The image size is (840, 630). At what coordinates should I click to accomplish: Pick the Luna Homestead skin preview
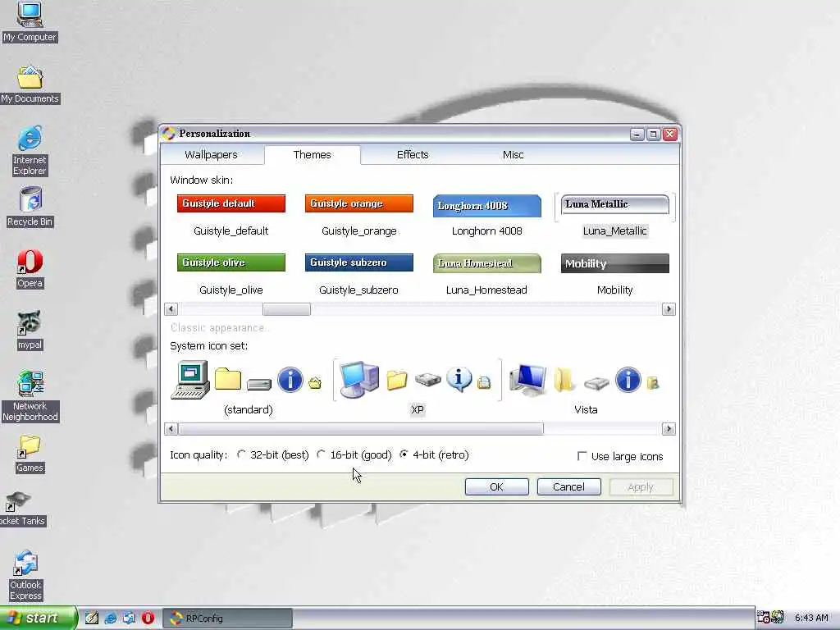[x=487, y=263]
